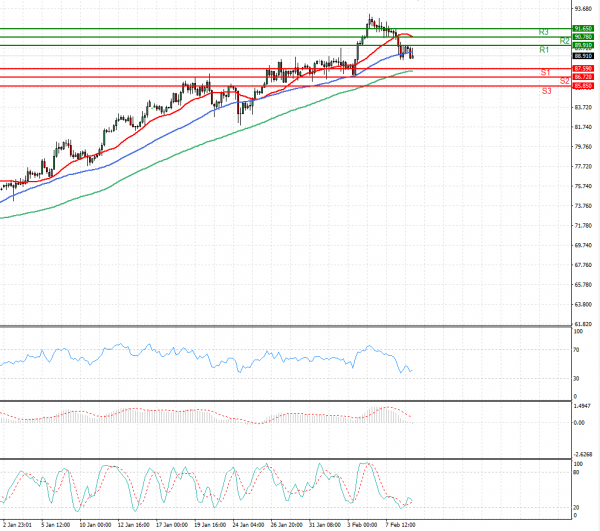Screen dimensions: 600x531
Task: Click the 19 Jan 16:00 date label
Action: 210,525
